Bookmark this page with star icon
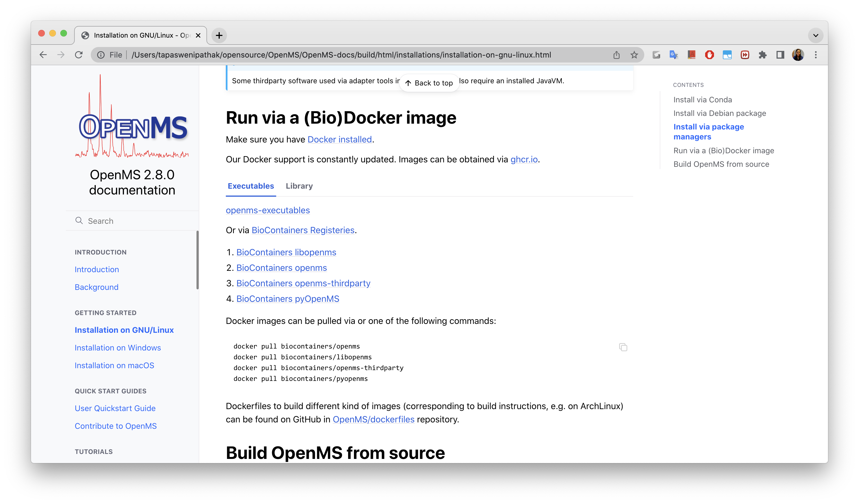859x504 pixels. coord(634,55)
